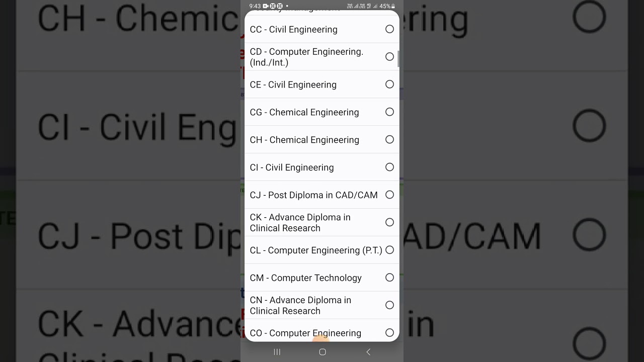Tap the Android back navigation icon
The image size is (644, 362).
(x=368, y=352)
